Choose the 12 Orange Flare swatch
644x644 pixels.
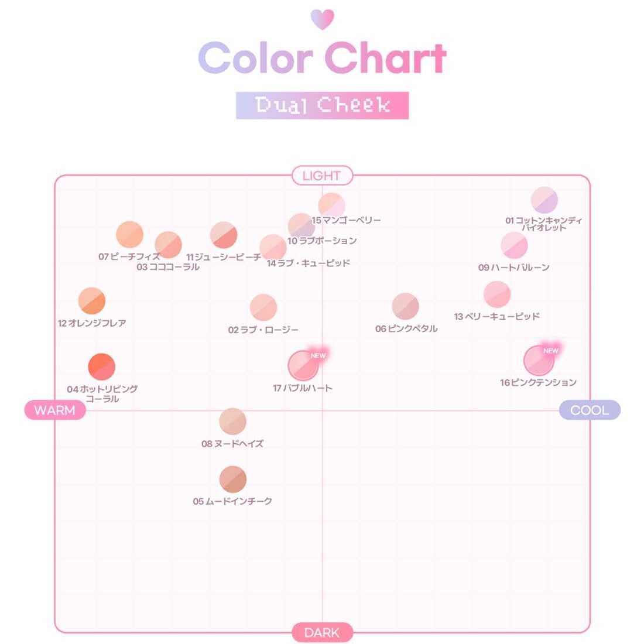(92, 301)
